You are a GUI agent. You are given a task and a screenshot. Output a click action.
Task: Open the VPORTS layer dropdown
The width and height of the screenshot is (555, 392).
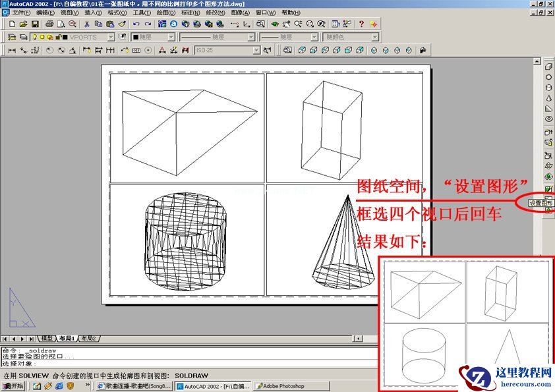111,37
